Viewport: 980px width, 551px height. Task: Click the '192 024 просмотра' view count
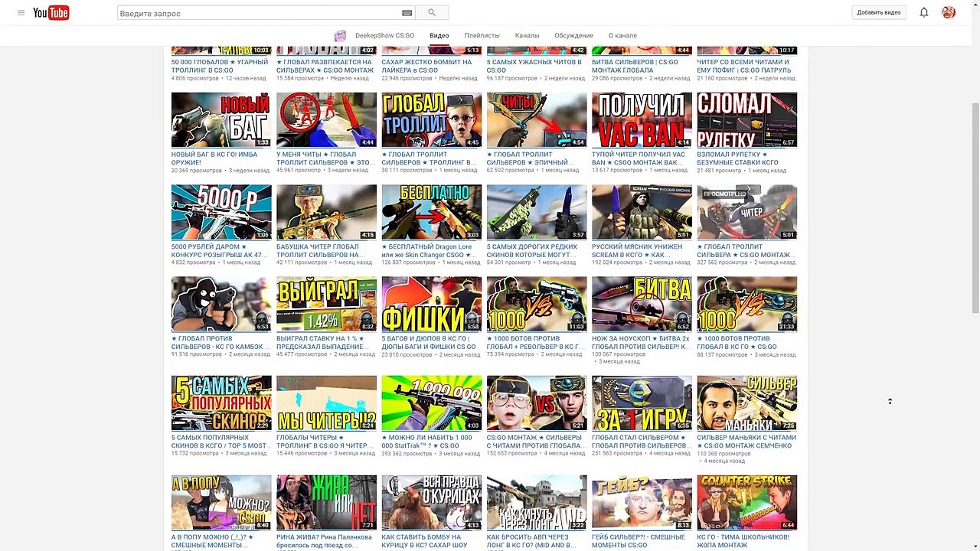point(617,262)
